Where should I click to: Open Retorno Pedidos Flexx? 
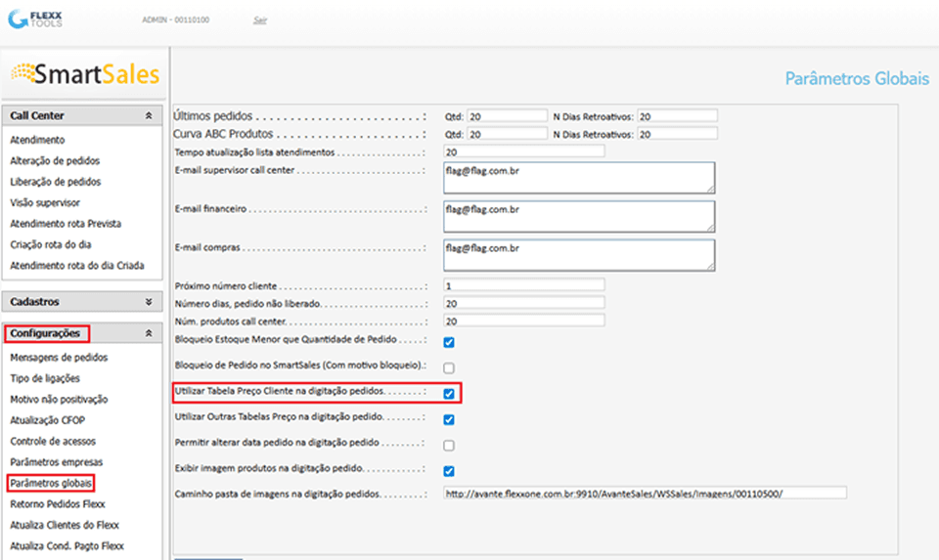[x=58, y=503]
